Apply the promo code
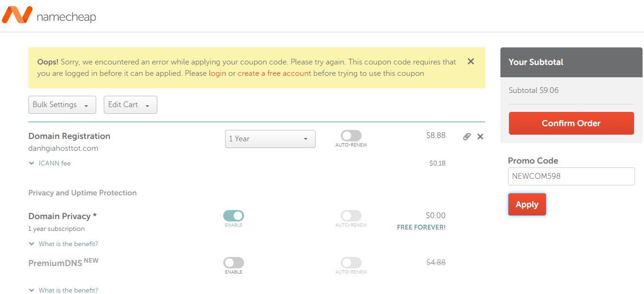 click(x=527, y=204)
